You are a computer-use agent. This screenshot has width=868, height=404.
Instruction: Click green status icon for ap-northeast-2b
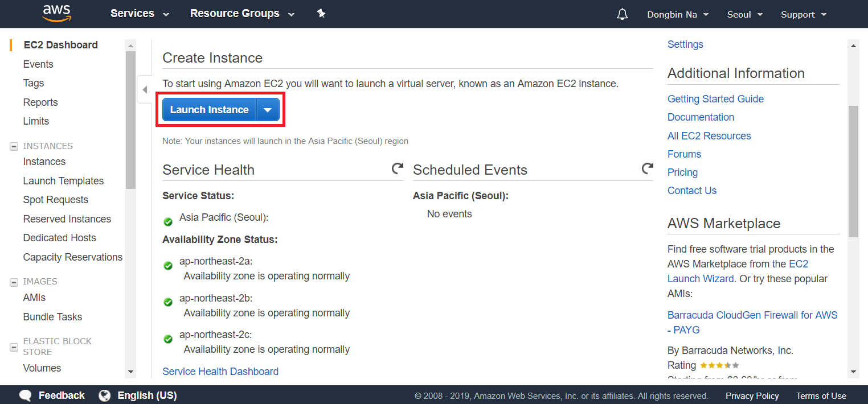coord(168,302)
